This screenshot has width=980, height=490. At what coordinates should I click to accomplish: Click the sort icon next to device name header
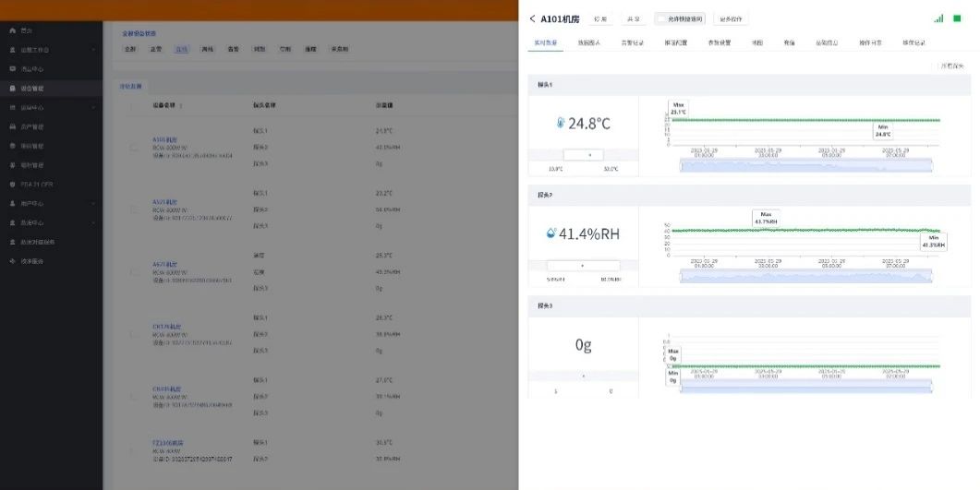coord(181,106)
